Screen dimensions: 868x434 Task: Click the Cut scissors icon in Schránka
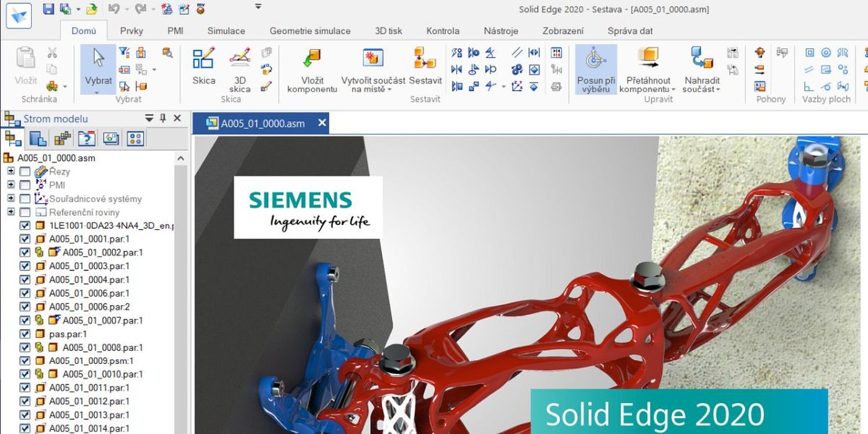click(x=52, y=53)
